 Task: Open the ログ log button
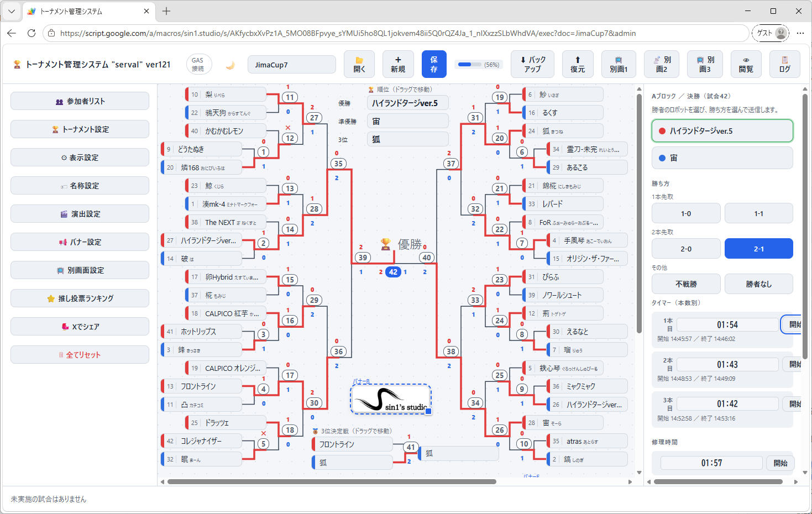pyautogui.click(x=784, y=64)
